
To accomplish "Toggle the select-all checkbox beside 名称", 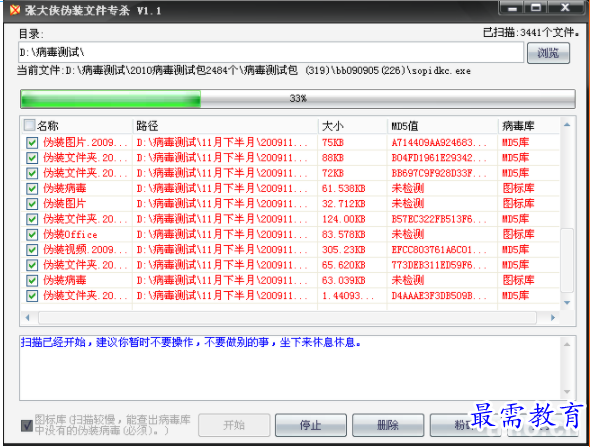I will point(29,125).
